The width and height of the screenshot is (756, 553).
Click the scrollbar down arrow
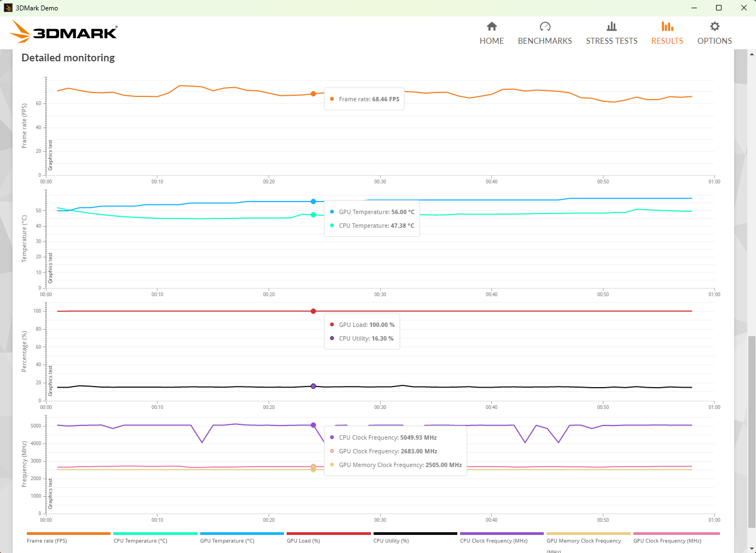(x=752, y=548)
